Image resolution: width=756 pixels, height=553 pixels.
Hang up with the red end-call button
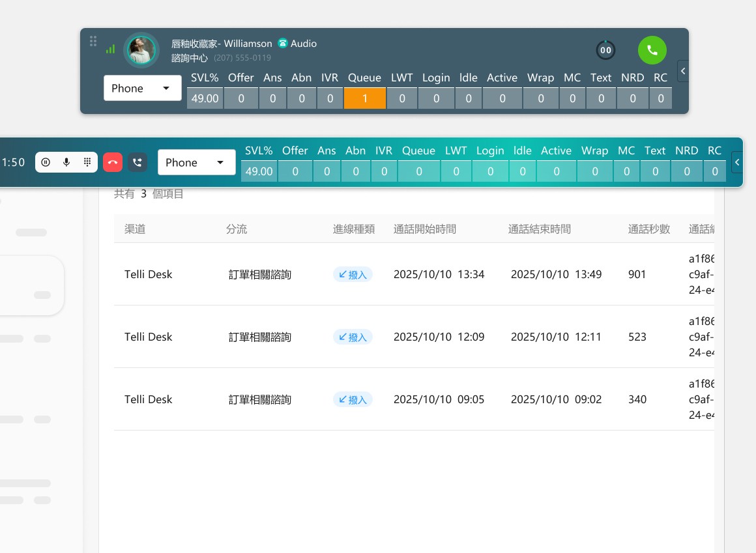tap(113, 162)
